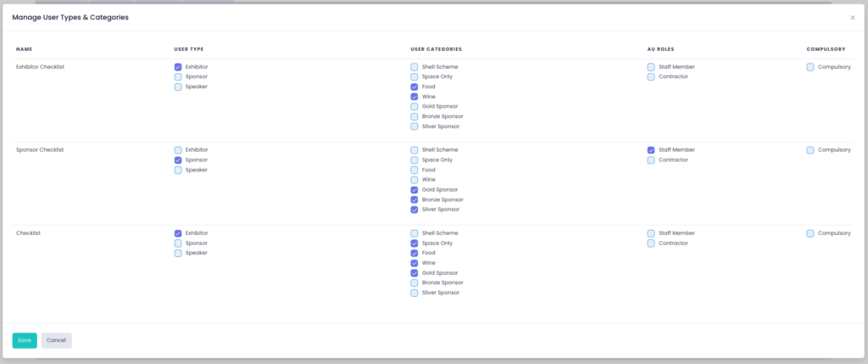
Task: Close the Manage User Types dialog
Action: click(x=853, y=17)
